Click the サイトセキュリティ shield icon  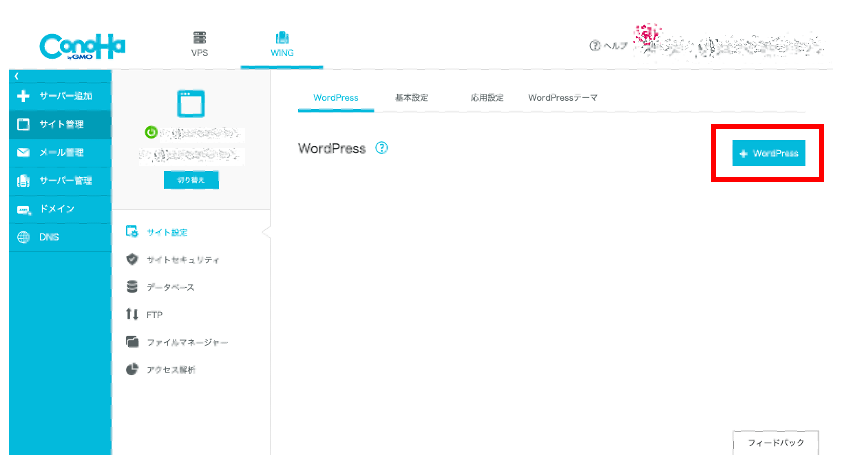tap(132, 259)
